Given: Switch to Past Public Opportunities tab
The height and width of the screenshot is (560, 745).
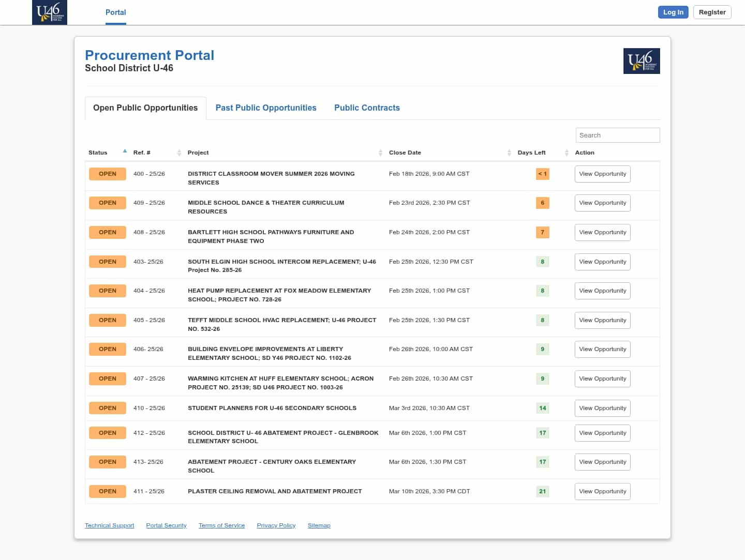Looking at the screenshot, I should point(266,108).
